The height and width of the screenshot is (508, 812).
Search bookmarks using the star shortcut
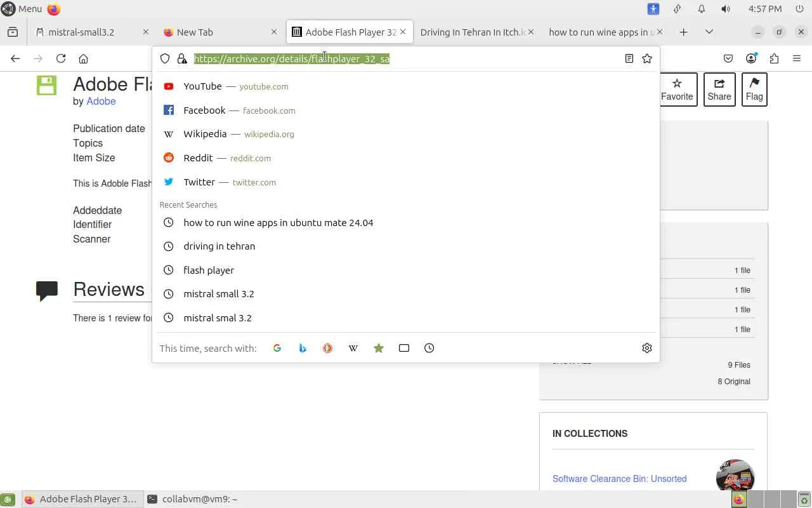pyautogui.click(x=379, y=348)
